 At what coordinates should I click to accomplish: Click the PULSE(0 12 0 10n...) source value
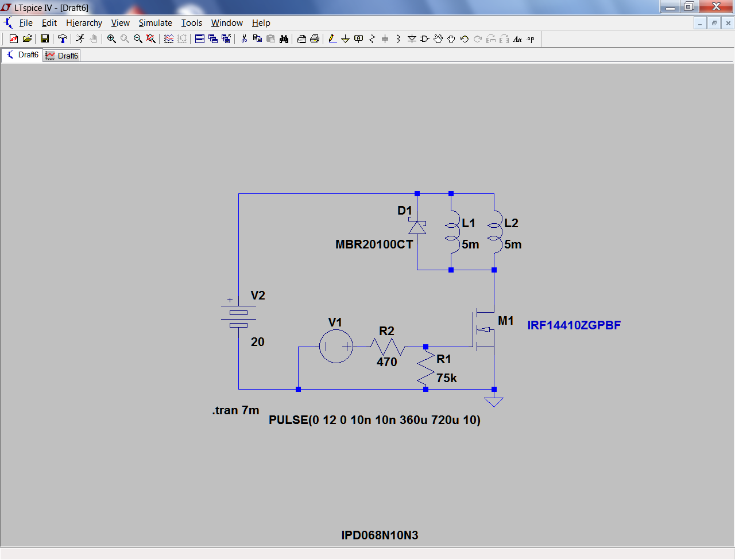pos(375,420)
